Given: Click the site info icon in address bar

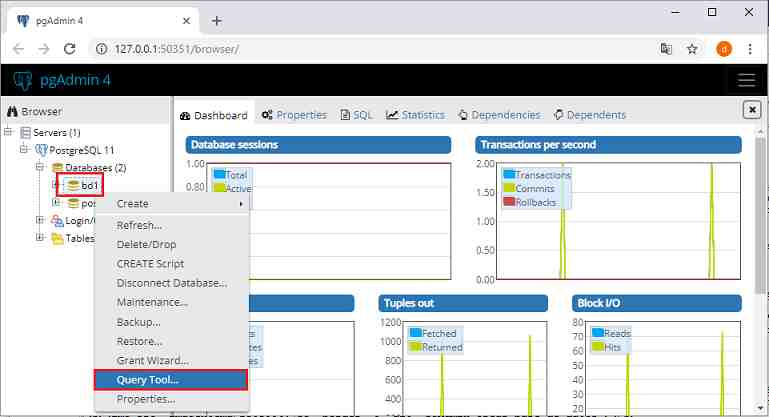Looking at the screenshot, I should [x=102, y=49].
